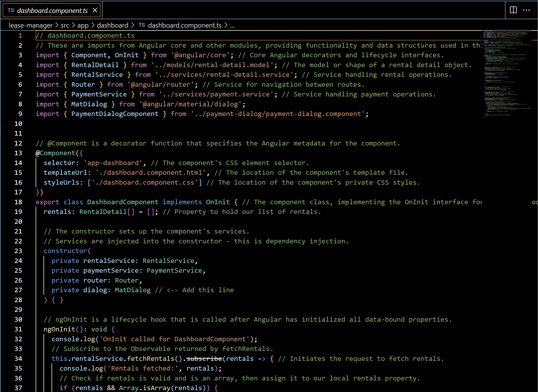Click the TS file icon in the tab

(11, 10)
